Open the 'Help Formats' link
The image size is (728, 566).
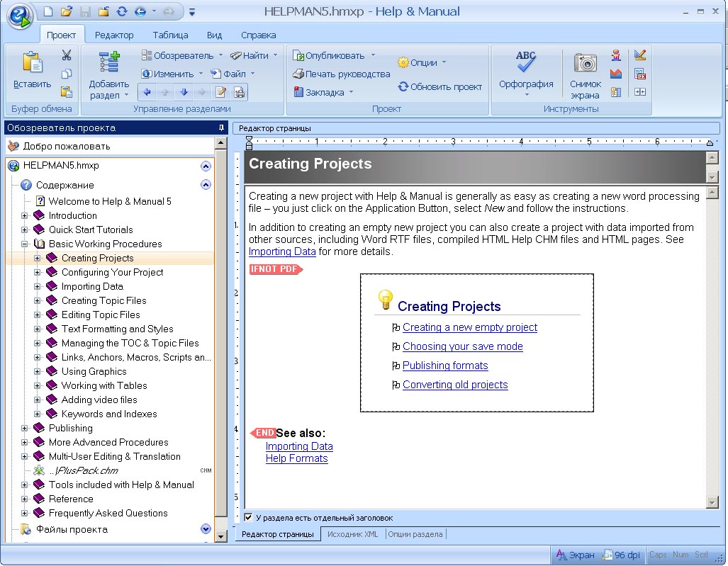pyautogui.click(x=296, y=458)
